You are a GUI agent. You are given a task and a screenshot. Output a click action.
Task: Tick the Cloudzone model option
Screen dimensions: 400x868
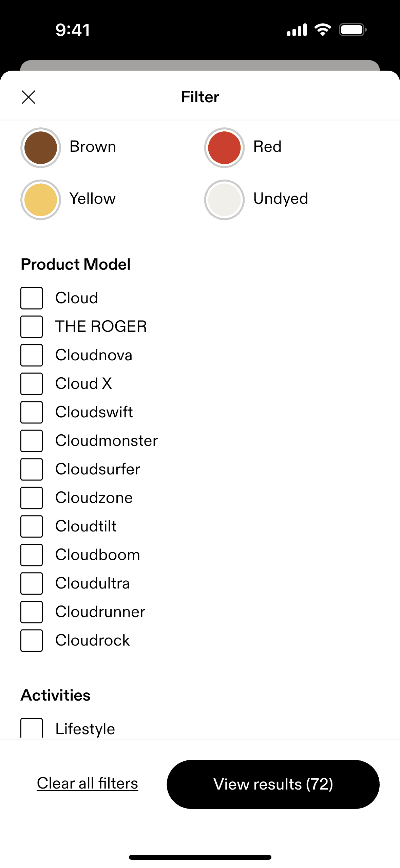(x=32, y=498)
